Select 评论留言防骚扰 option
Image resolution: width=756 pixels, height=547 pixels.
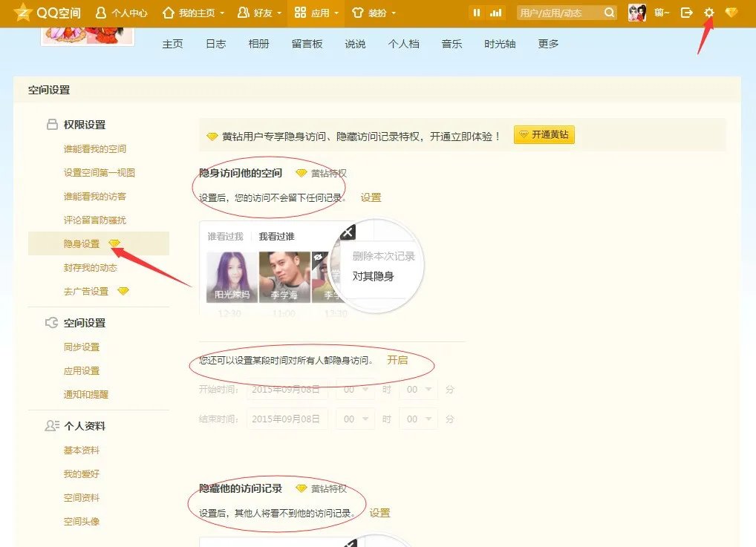coord(95,220)
